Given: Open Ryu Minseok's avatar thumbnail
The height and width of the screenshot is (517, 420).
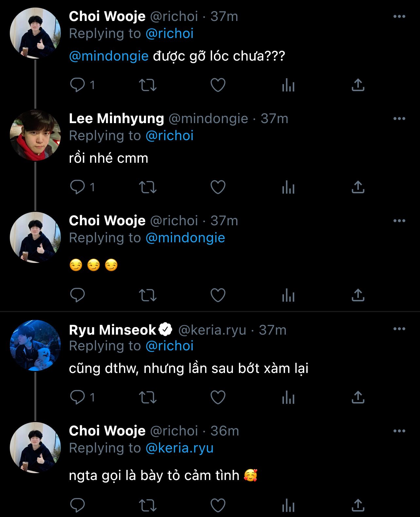Looking at the screenshot, I should (x=35, y=345).
